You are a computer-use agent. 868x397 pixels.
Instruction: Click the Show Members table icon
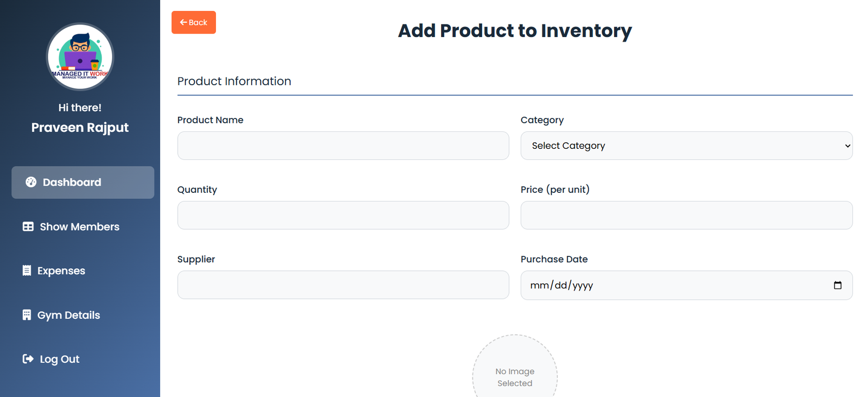click(x=27, y=226)
